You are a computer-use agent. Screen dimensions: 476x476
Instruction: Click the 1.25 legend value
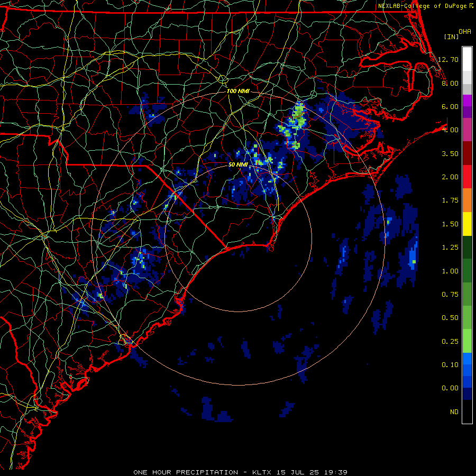click(450, 248)
